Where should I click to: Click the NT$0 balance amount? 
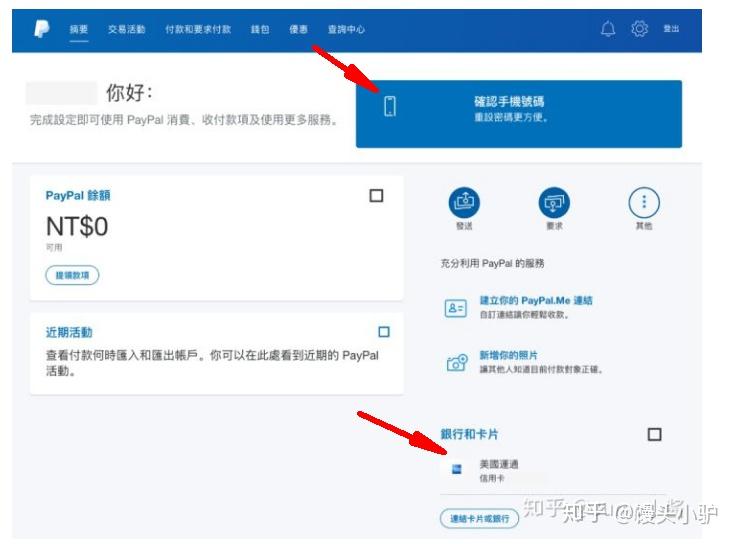coord(77,226)
